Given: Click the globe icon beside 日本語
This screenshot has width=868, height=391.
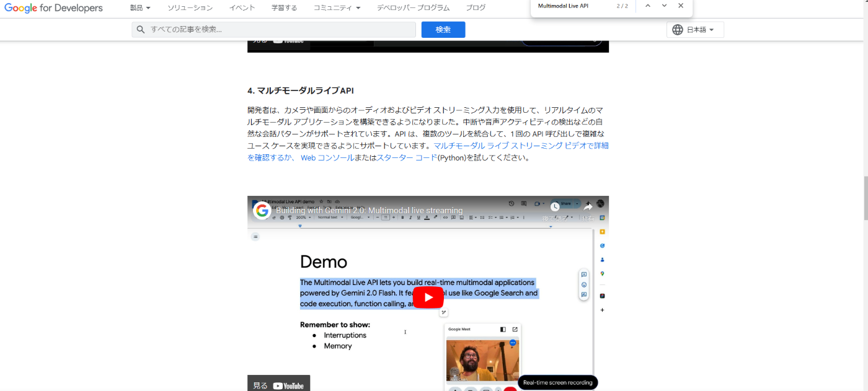Looking at the screenshot, I should (678, 30).
